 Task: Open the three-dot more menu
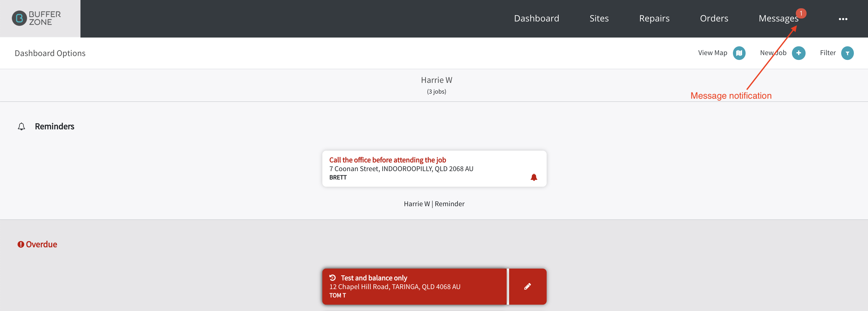[x=843, y=19]
